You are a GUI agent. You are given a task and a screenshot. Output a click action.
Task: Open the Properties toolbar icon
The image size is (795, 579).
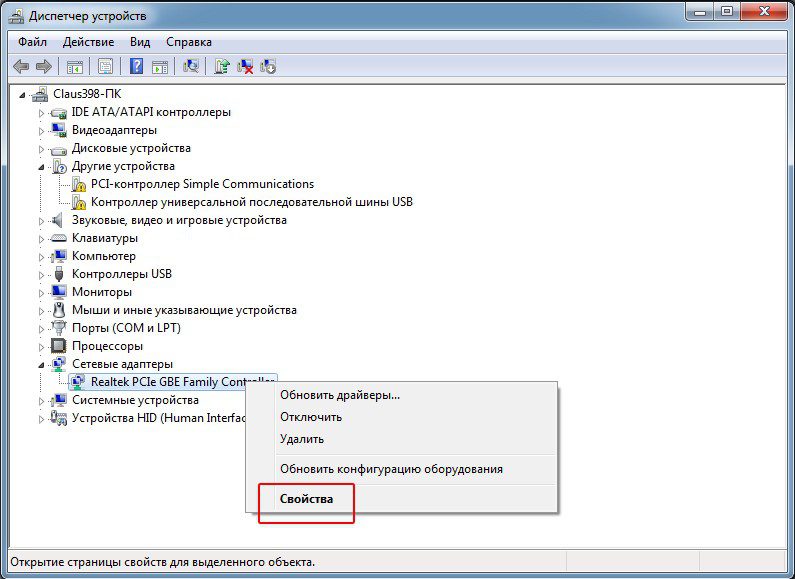[105, 66]
